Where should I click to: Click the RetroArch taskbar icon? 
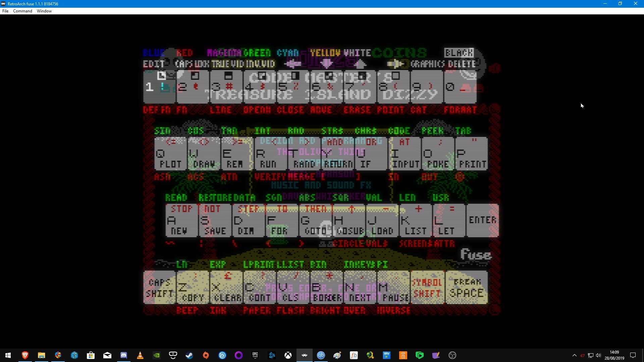[304, 355]
